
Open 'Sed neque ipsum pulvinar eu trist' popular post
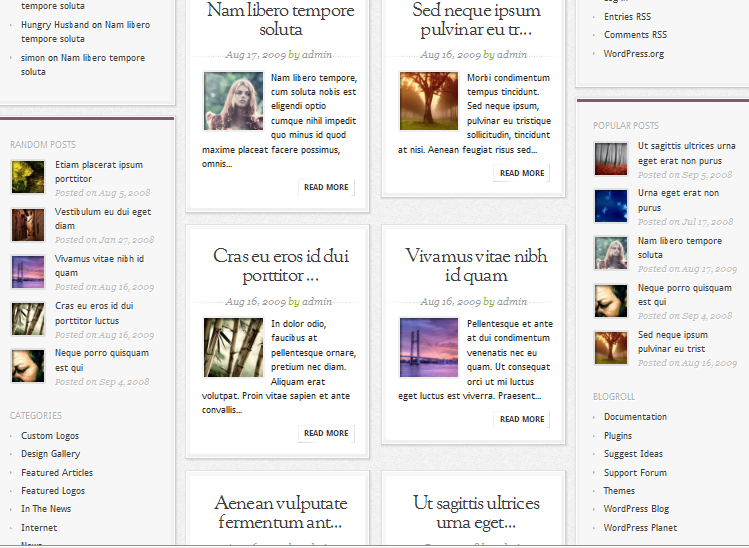pos(673,342)
